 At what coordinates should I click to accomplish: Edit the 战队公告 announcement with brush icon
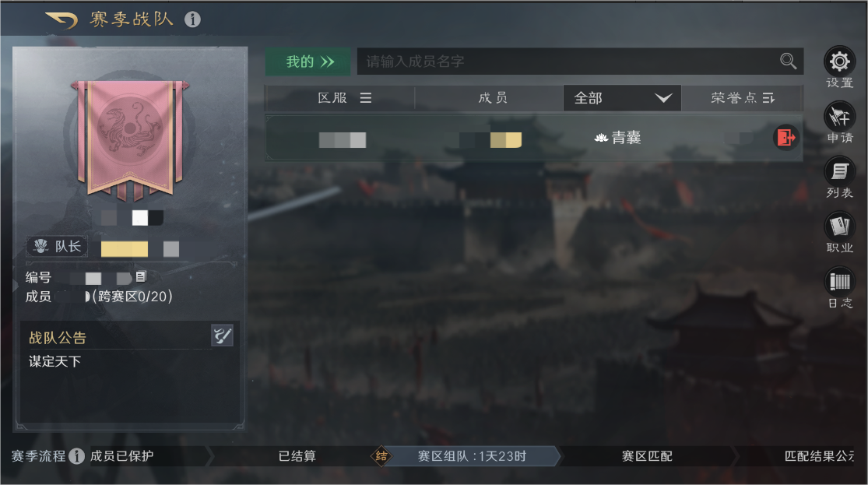pyautogui.click(x=222, y=336)
